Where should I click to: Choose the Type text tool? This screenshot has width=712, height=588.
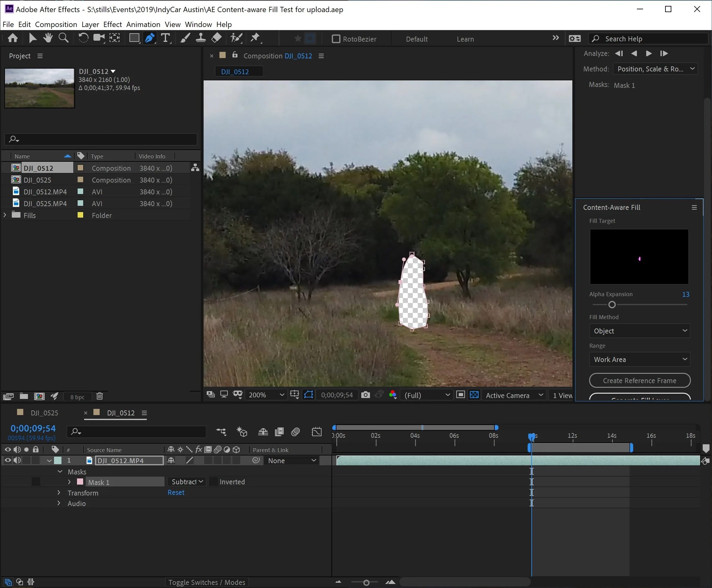(x=165, y=38)
